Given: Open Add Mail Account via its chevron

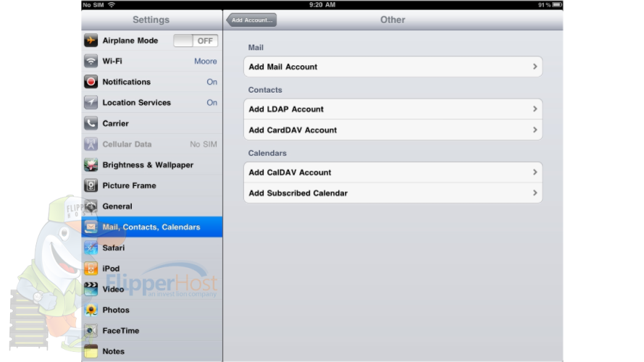Looking at the screenshot, I should point(535,67).
